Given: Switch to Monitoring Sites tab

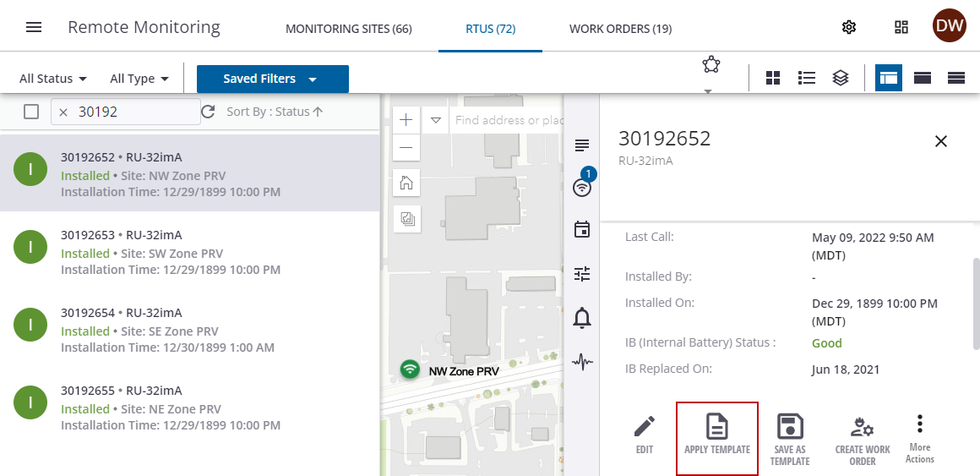Looking at the screenshot, I should tap(348, 29).
